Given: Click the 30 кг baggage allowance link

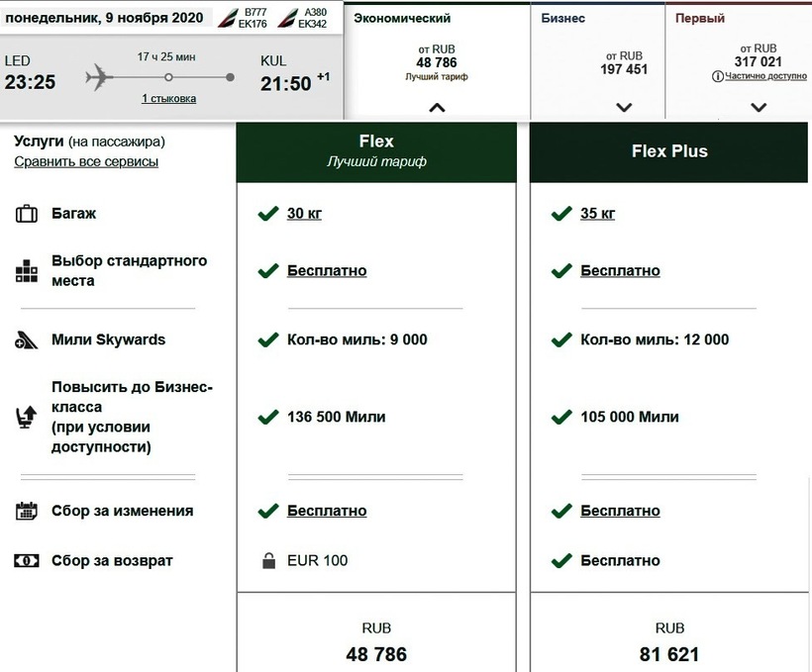Looking at the screenshot, I should pyautogui.click(x=304, y=214).
